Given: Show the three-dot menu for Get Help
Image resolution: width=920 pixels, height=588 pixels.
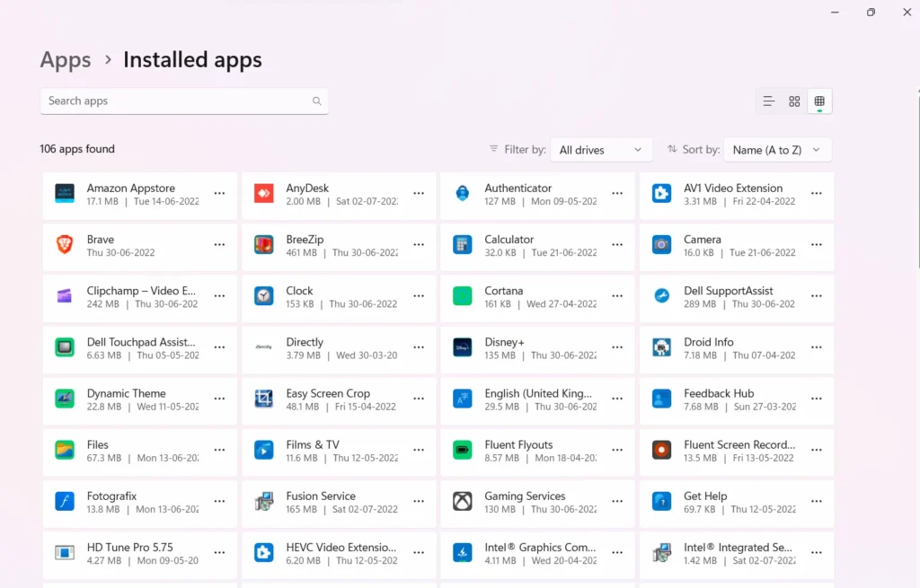Looking at the screenshot, I should [816, 501].
